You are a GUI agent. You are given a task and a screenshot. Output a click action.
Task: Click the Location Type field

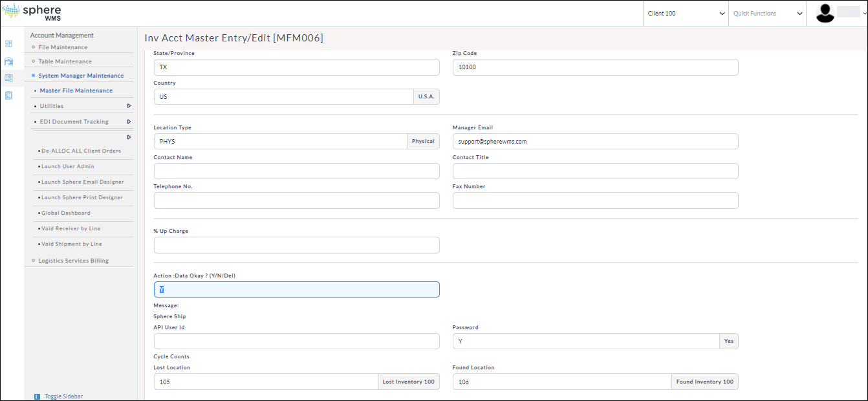click(281, 142)
